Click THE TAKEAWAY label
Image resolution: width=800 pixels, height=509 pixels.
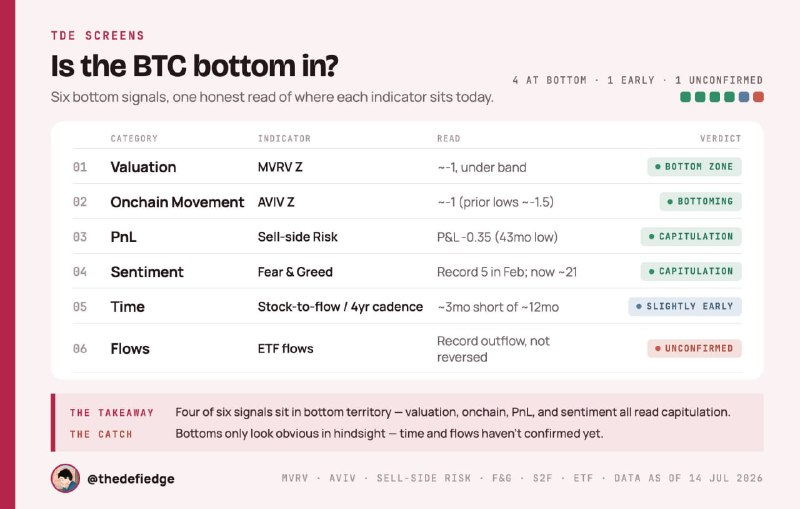pyautogui.click(x=112, y=413)
